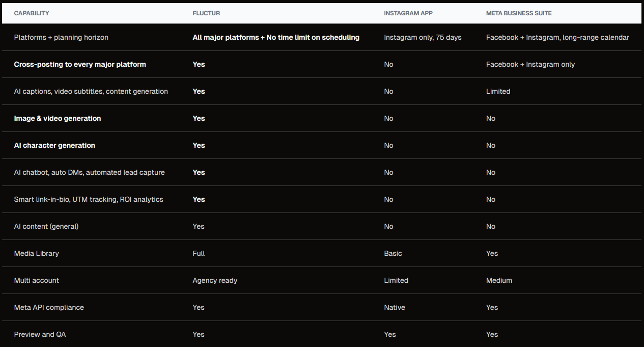
Task: Click Meta Business Suite 'No' for AI character generation
Action: point(491,145)
